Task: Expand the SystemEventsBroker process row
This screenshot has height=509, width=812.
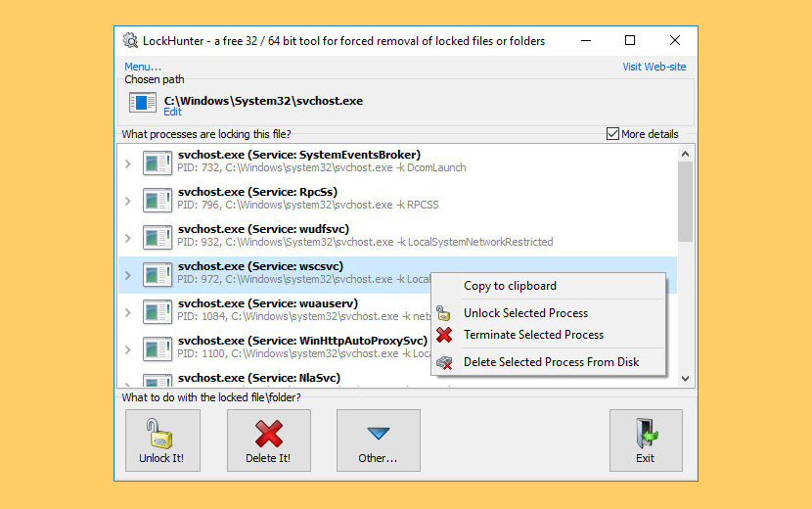Action: (128, 163)
